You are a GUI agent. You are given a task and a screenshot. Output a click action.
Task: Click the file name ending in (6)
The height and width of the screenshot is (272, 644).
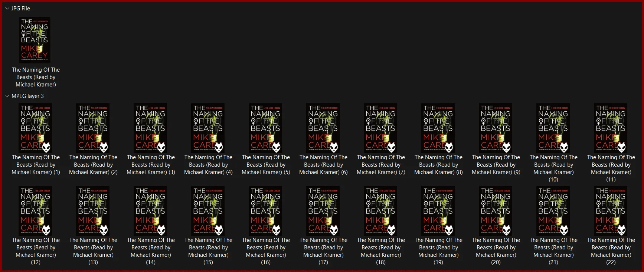tap(323, 165)
